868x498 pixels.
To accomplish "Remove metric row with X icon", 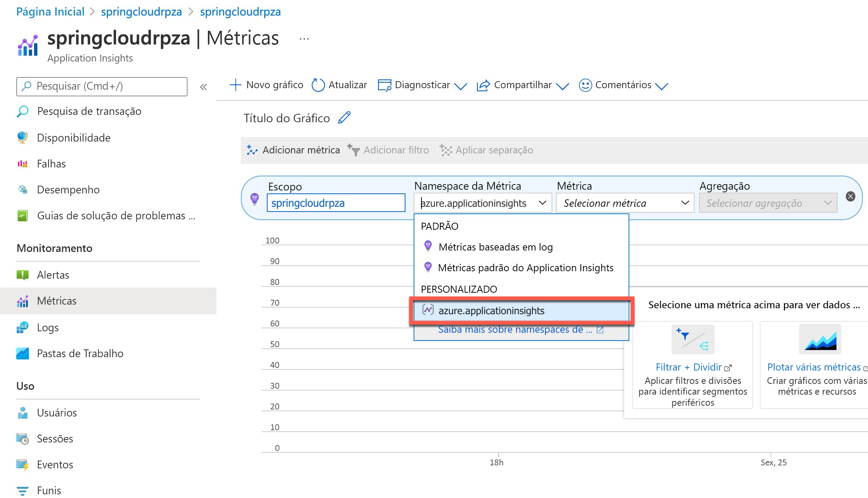I will pyautogui.click(x=851, y=196).
